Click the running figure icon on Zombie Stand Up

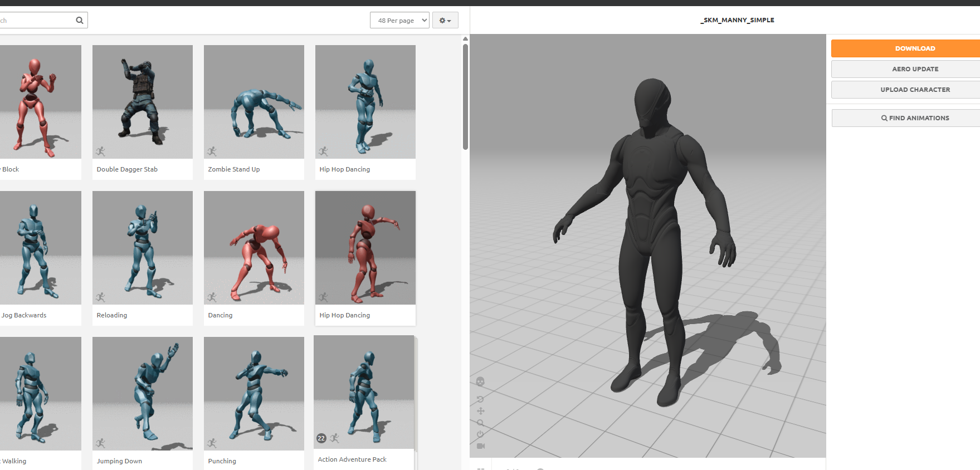click(x=212, y=151)
